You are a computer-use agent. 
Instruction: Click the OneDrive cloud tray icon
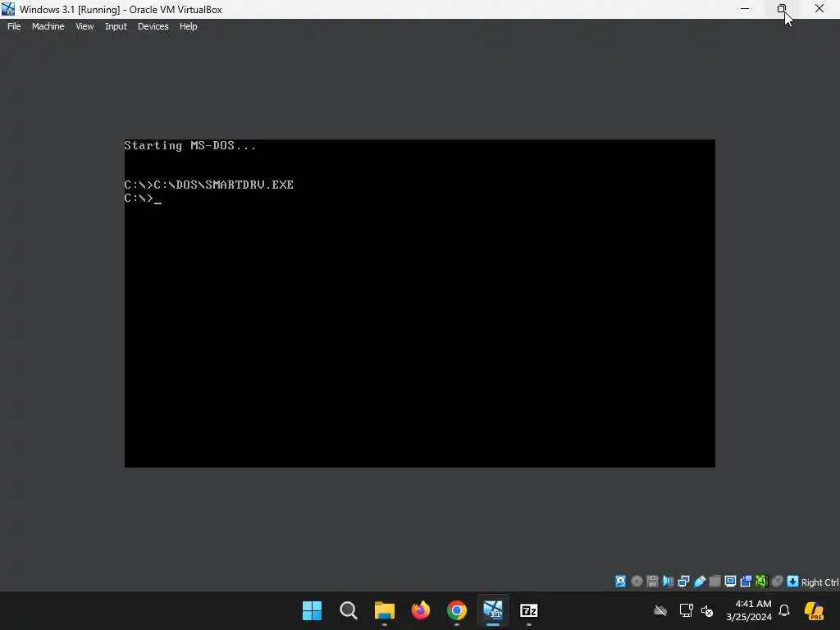660,610
